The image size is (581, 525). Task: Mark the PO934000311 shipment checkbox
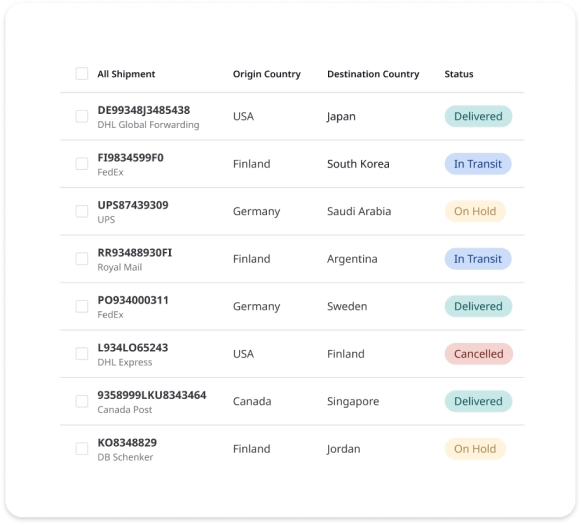click(82, 306)
